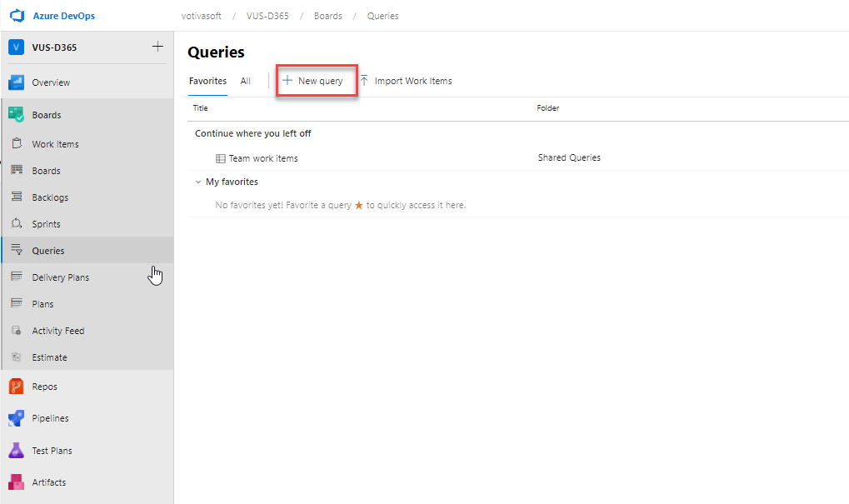Click the Queries page heading
Viewport: 849px width, 504px height.
216,52
